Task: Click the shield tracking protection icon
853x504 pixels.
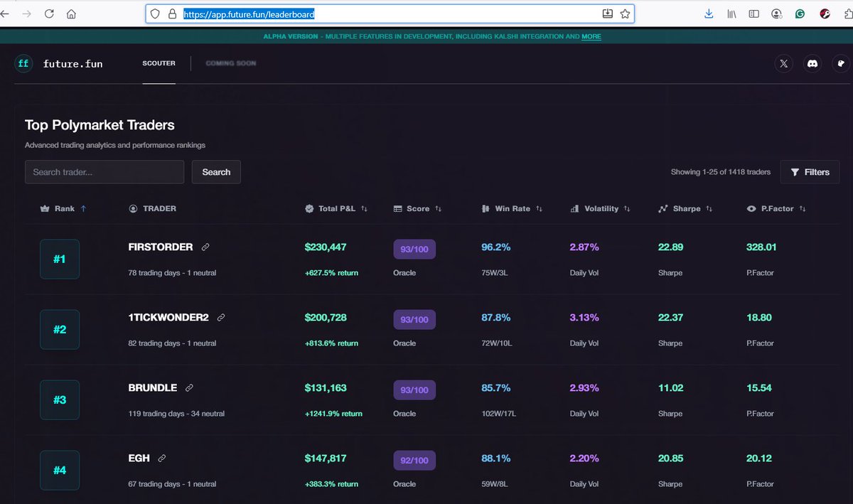Action: (156, 14)
